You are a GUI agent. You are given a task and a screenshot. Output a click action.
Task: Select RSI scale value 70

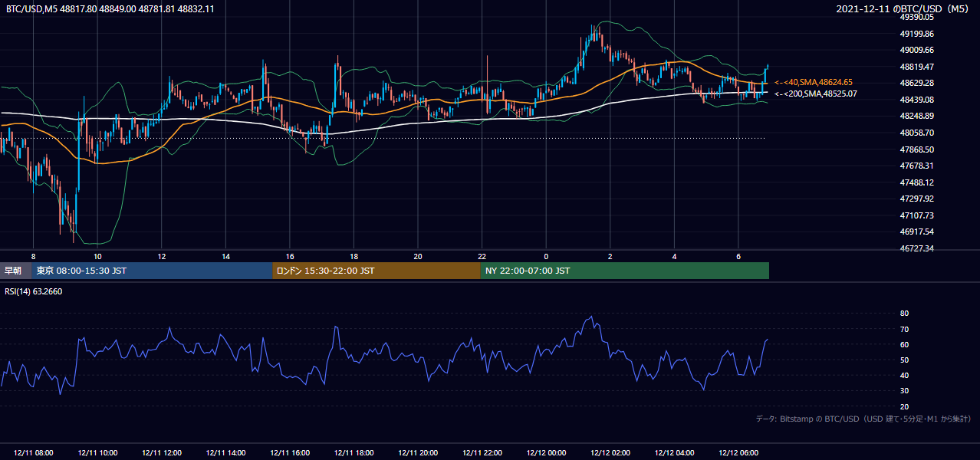(x=904, y=329)
